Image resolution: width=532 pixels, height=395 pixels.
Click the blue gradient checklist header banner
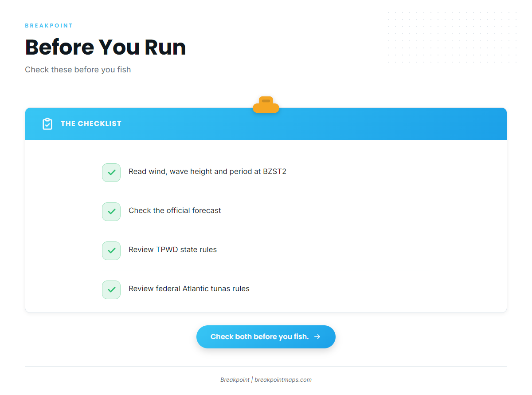coord(266,124)
